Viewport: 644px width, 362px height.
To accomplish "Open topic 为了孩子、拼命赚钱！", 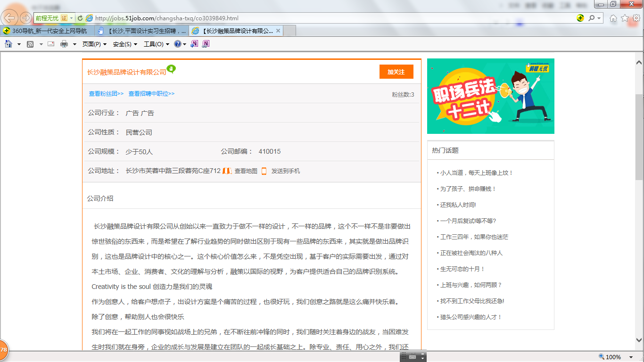I will pyautogui.click(x=468, y=189).
